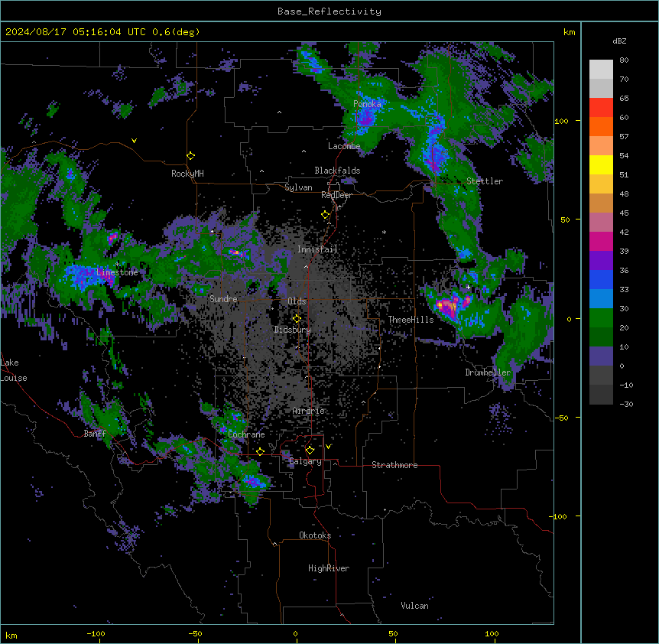Select the yellow 54-51 dBZ legend swatch

[x=601, y=164]
